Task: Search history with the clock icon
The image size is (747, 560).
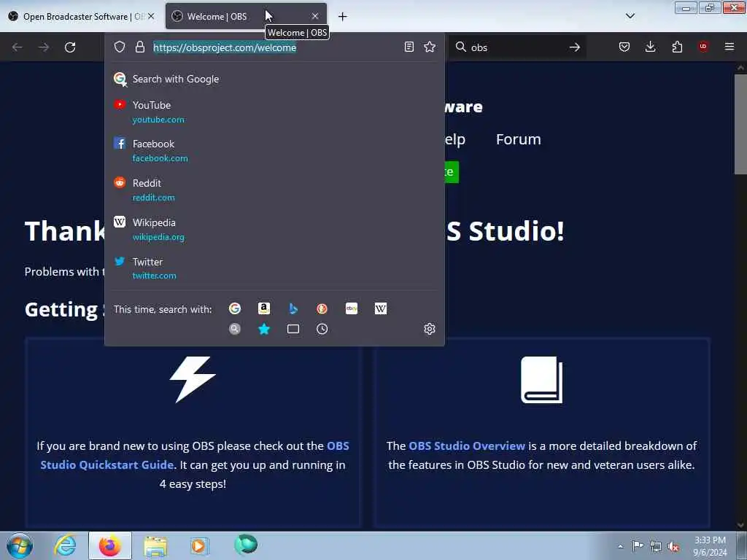Action: coord(322,329)
